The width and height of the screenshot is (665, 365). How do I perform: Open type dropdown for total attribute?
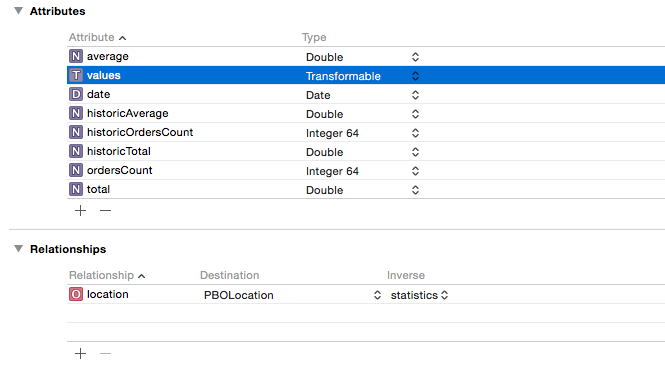tap(415, 190)
